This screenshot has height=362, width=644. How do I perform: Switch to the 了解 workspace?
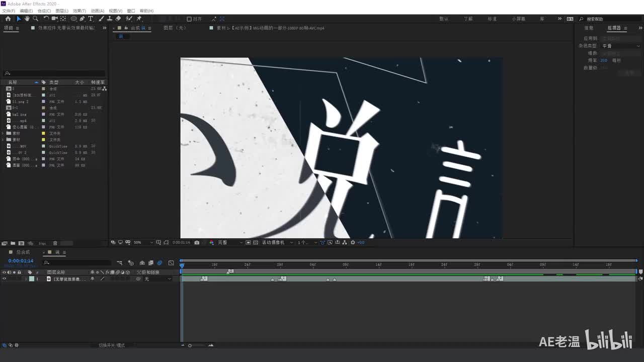coord(468,19)
